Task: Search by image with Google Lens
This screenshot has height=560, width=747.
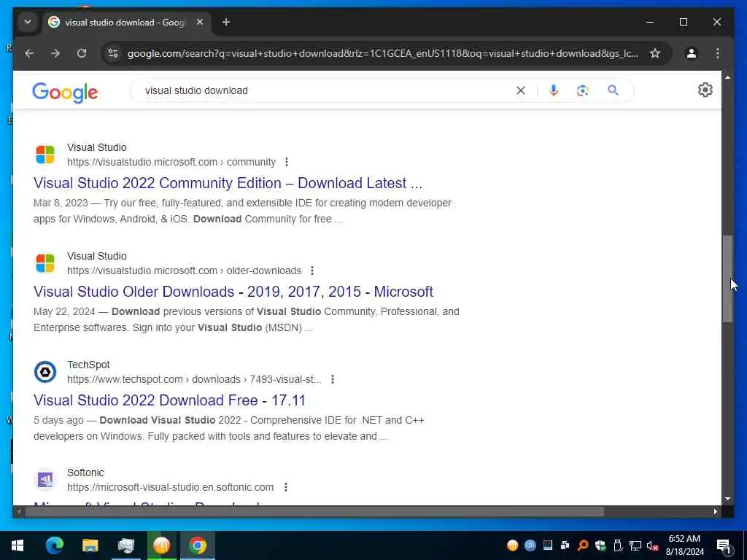Action: click(x=582, y=90)
